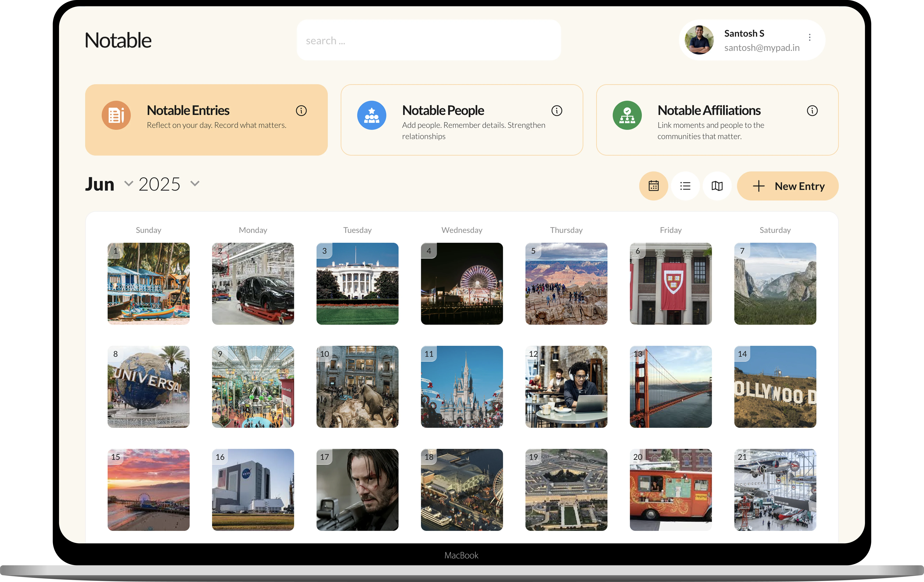Switch to list view
This screenshot has width=924, height=582.
tap(685, 186)
